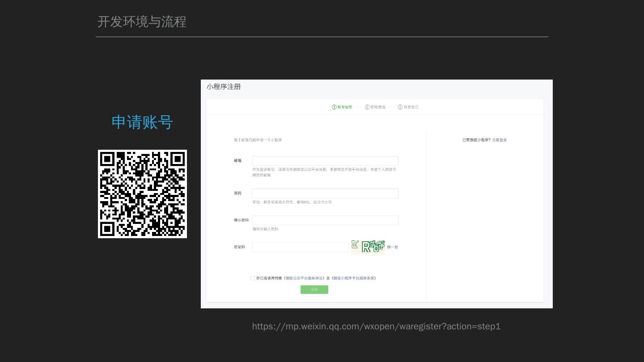Click the 每个邮箱仅能申请一个小程序 notice text
Screen dimensions: 644x362
[258, 140]
